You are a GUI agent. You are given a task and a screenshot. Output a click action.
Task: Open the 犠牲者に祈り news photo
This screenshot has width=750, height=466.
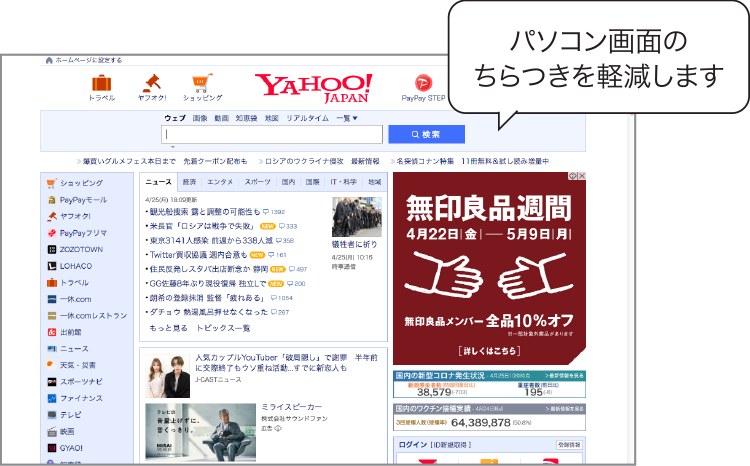tap(357, 217)
